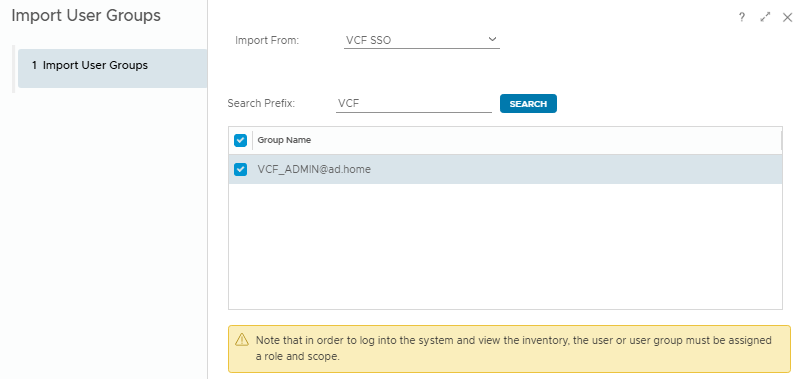This screenshot has width=803, height=379.
Task: Open the help question mark icon
Action: [742, 17]
